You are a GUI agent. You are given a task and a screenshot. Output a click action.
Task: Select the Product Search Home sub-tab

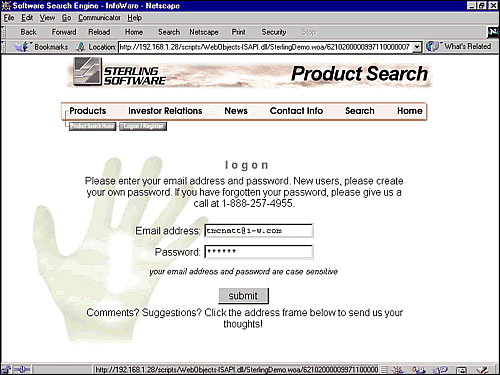pos(92,126)
